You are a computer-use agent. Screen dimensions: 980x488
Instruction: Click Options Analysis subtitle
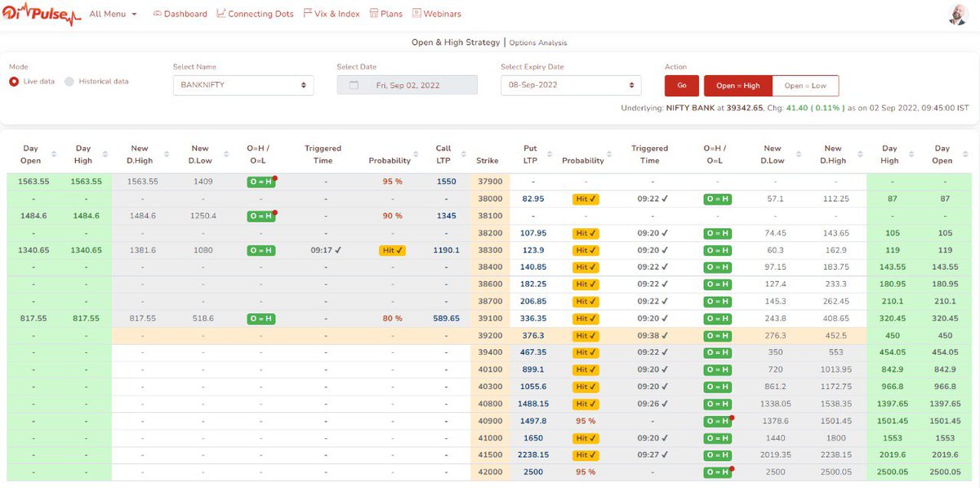point(538,43)
